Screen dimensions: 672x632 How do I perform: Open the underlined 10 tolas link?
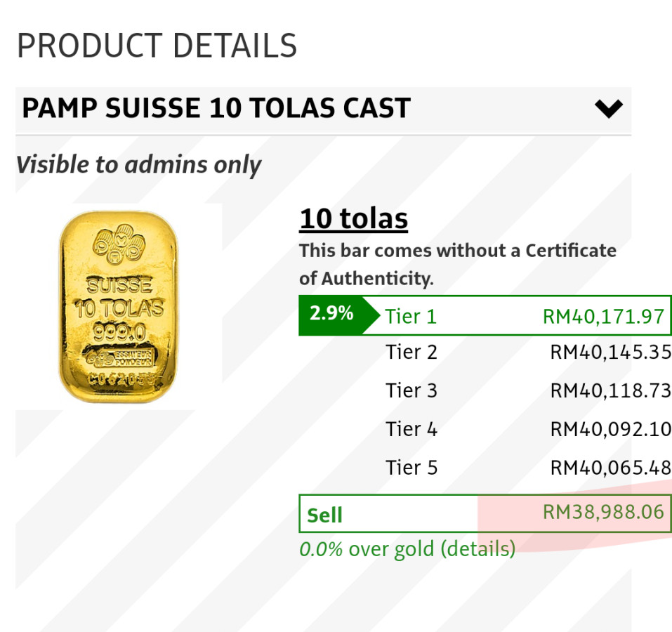point(353,220)
